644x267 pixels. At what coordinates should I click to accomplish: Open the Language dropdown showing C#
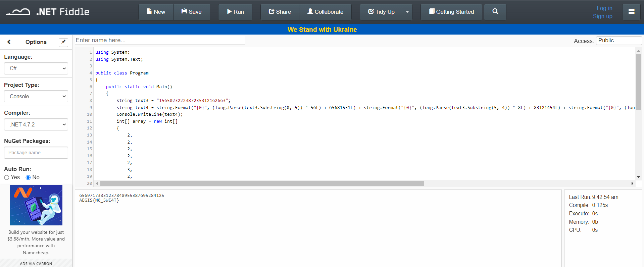coord(36,68)
